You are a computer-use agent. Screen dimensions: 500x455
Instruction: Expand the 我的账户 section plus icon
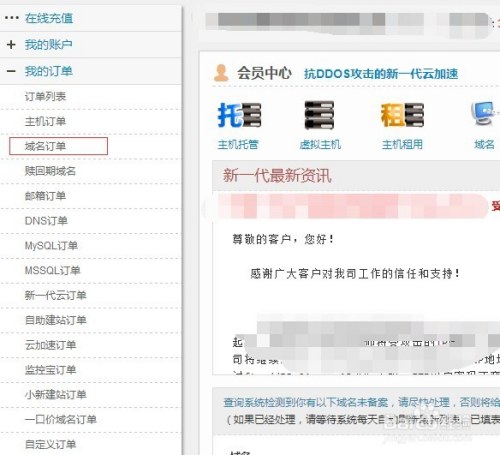[11, 44]
